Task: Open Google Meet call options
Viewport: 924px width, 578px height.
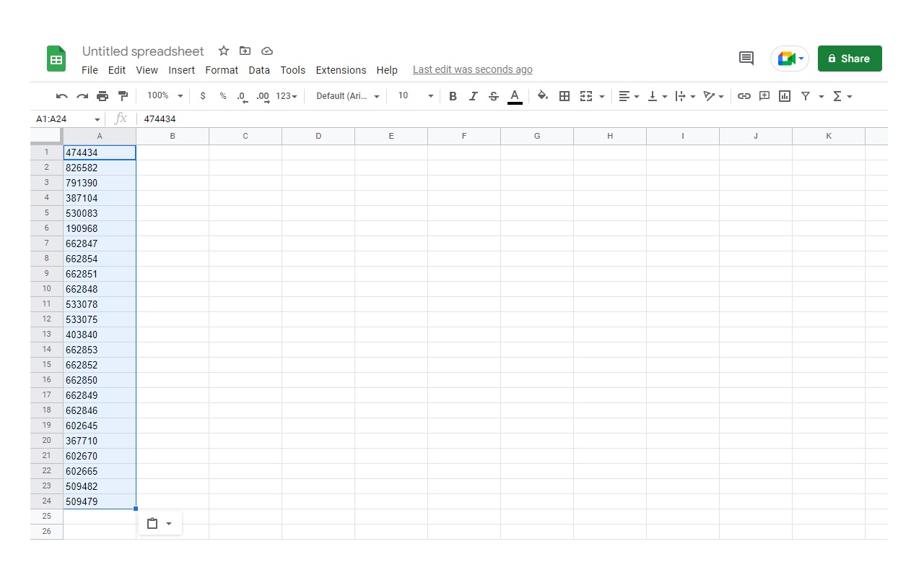Action: point(790,59)
